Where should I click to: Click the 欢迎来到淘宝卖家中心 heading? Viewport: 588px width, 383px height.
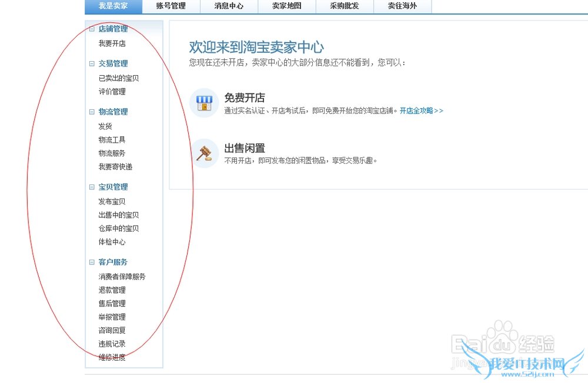click(256, 47)
